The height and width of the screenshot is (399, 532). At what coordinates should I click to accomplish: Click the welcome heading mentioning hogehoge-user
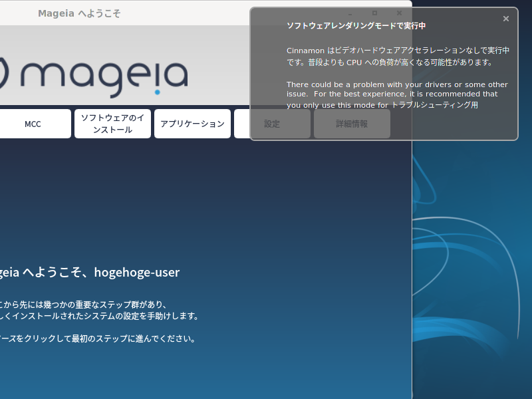(90, 272)
